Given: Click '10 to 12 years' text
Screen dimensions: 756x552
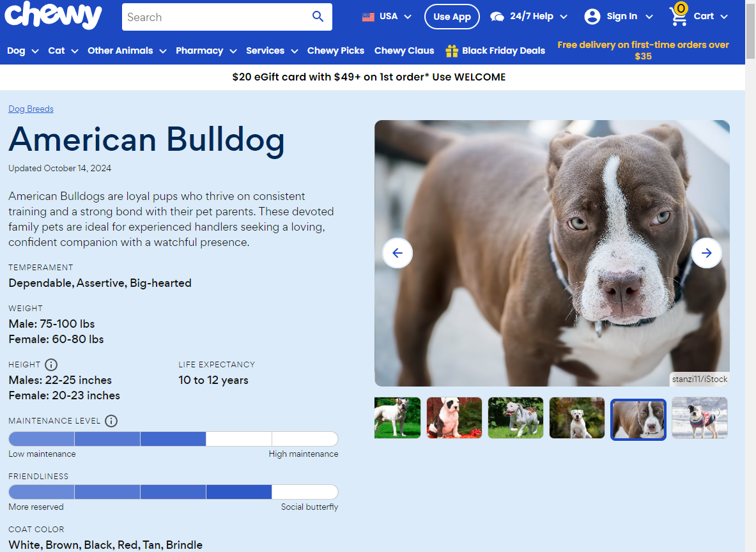Looking at the screenshot, I should coord(213,380).
